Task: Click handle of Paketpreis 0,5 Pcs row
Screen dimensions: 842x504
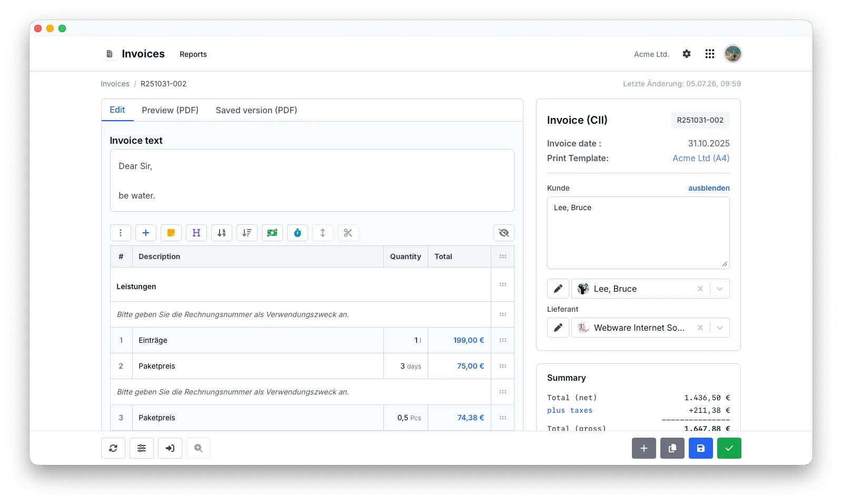Action: pyautogui.click(x=503, y=418)
